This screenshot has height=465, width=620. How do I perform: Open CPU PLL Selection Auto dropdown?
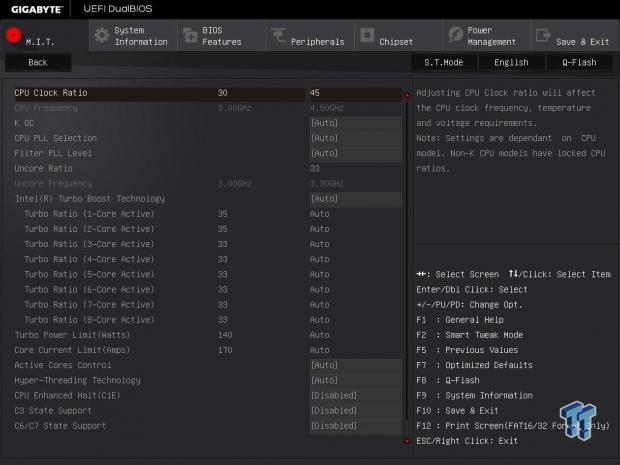355,138
